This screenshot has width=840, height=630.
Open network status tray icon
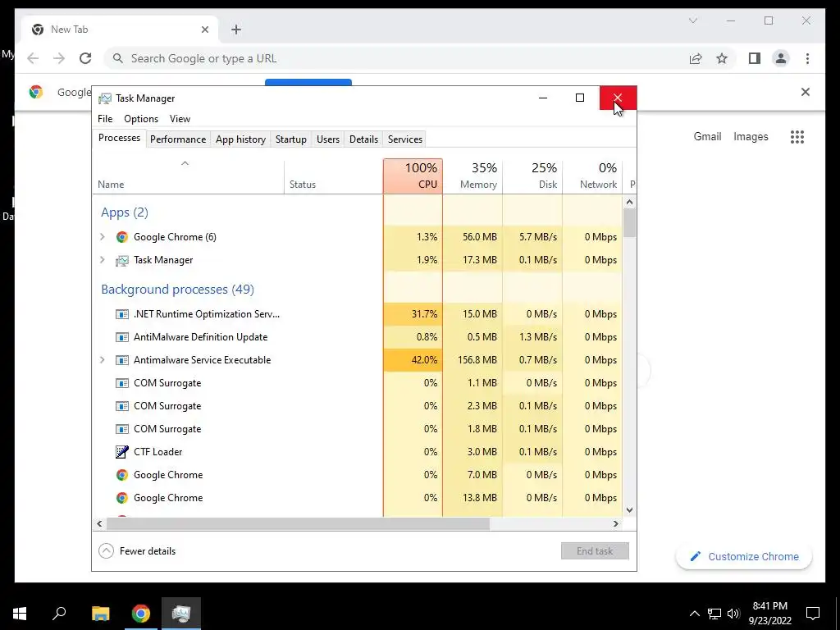tap(714, 614)
